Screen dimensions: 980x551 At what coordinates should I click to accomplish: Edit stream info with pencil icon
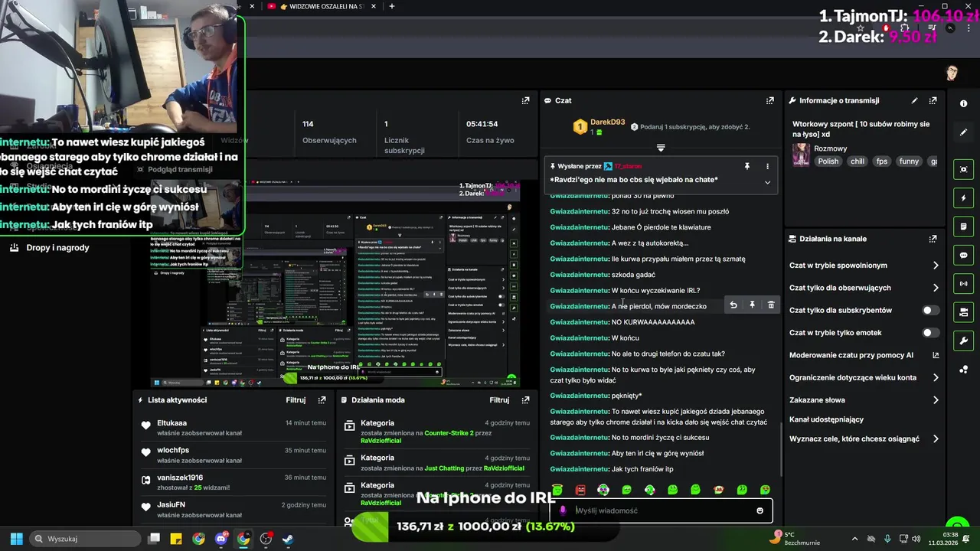(914, 100)
